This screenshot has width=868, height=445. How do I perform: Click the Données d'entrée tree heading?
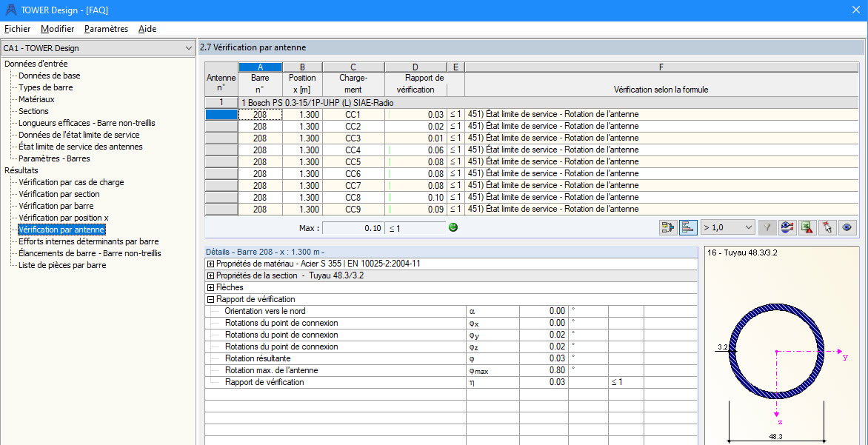pyautogui.click(x=36, y=64)
